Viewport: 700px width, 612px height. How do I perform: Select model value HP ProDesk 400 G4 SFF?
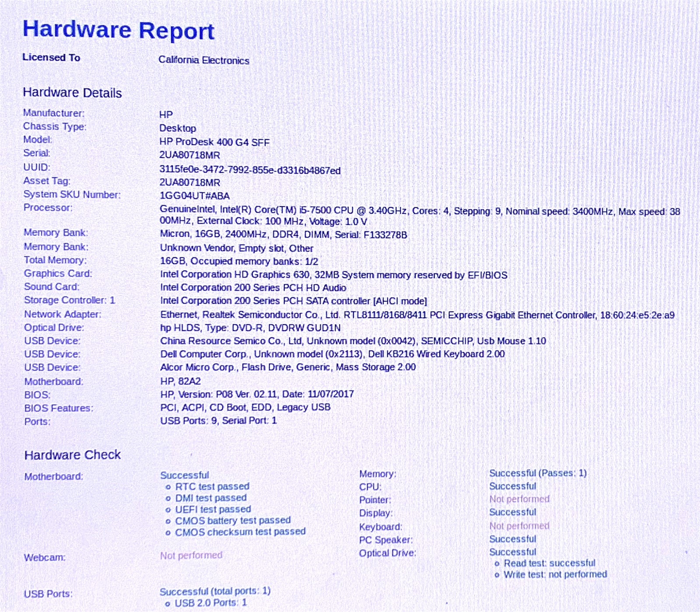[214, 142]
